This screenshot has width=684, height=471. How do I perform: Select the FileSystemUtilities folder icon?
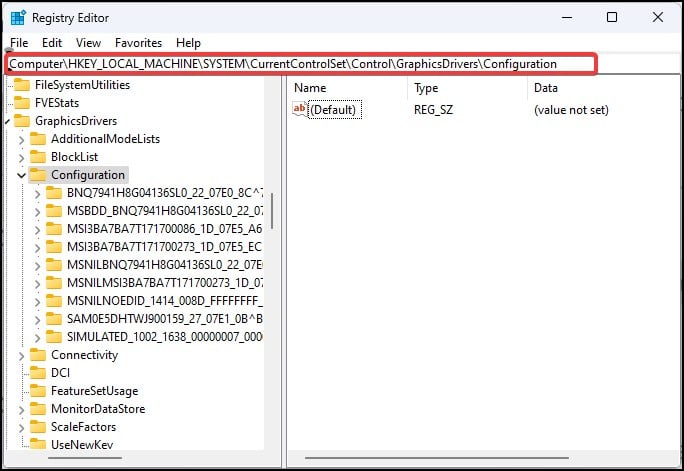pyautogui.click(x=22, y=85)
